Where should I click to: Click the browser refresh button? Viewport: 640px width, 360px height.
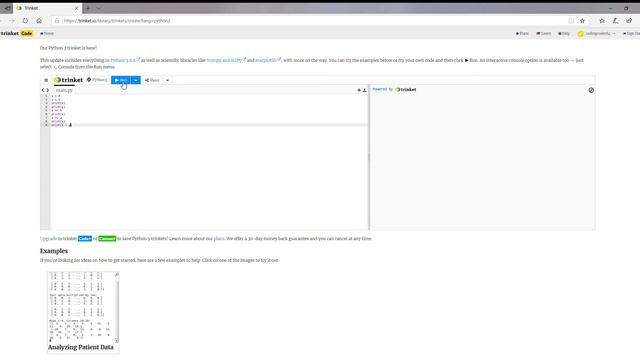[25, 20]
